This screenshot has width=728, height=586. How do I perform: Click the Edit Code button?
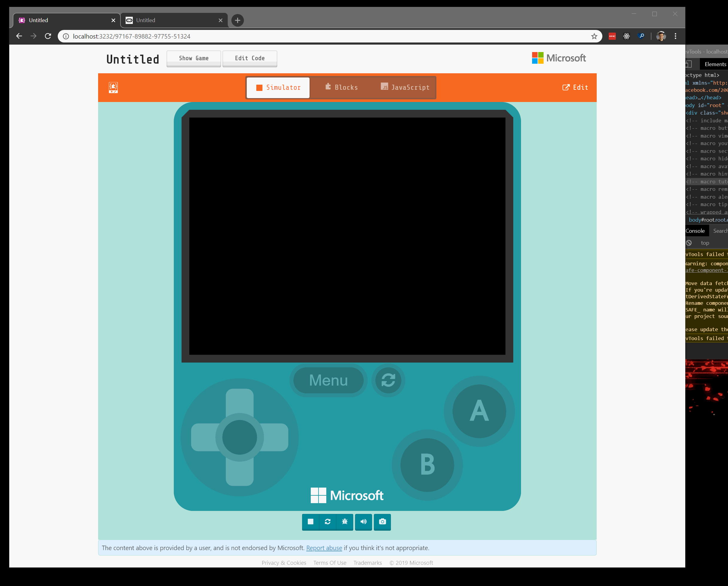coord(249,58)
